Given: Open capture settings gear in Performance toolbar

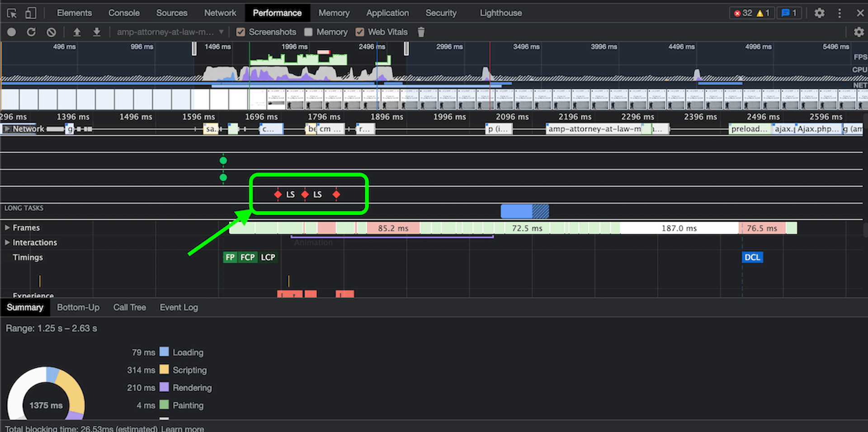Looking at the screenshot, I should click(859, 32).
